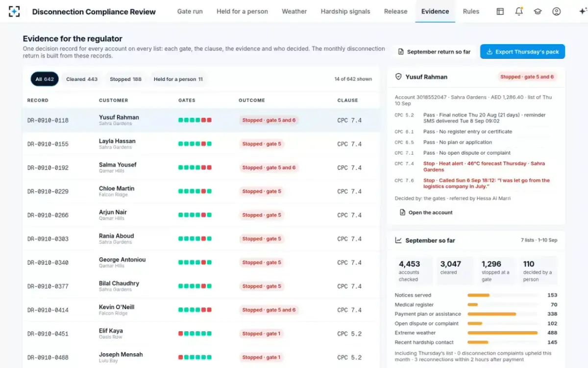Select record DR-0910-0118
588x368 pixels.
tap(201, 120)
